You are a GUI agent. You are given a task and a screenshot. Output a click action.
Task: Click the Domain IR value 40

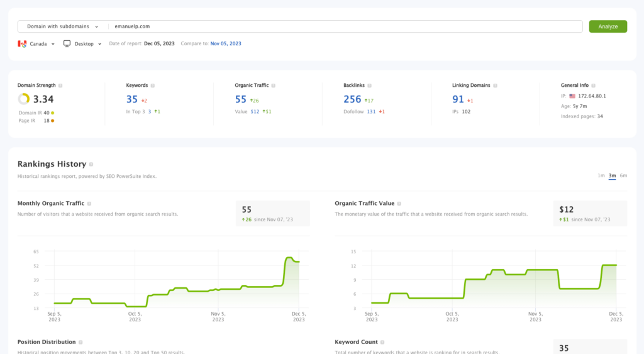(47, 113)
